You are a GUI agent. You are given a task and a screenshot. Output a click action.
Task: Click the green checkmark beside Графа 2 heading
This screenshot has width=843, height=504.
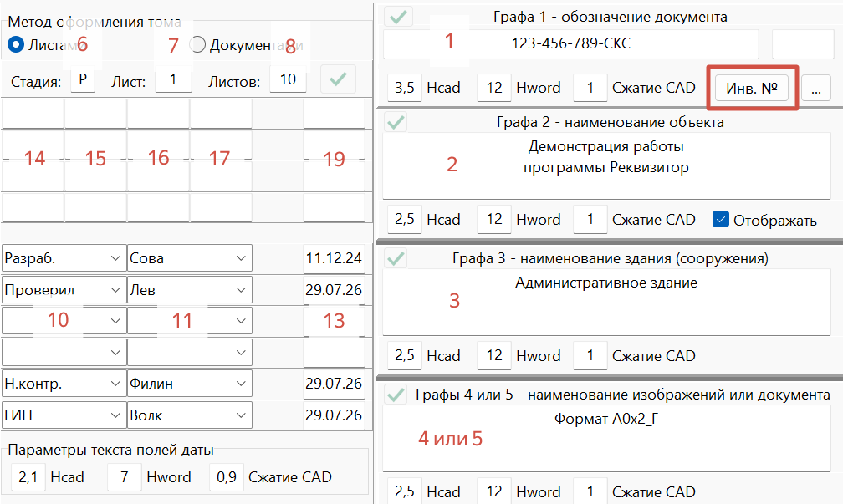click(396, 123)
